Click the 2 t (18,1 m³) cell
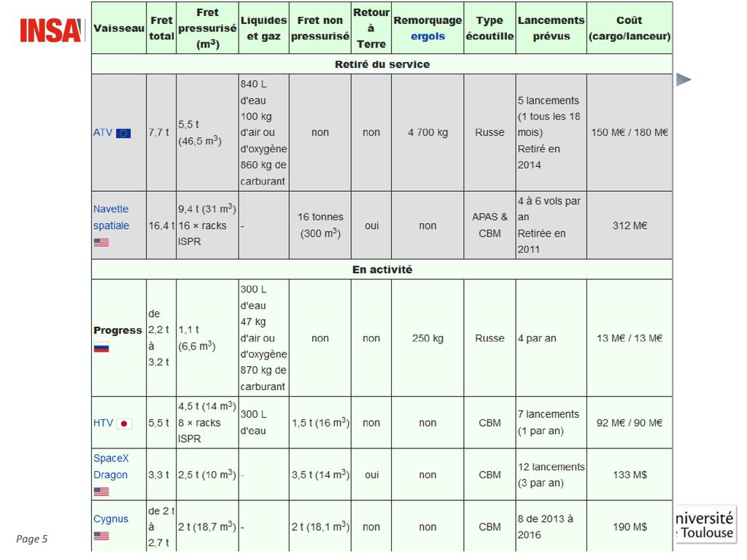The width and height of the screenshot is (747, 560). [320, 526]
